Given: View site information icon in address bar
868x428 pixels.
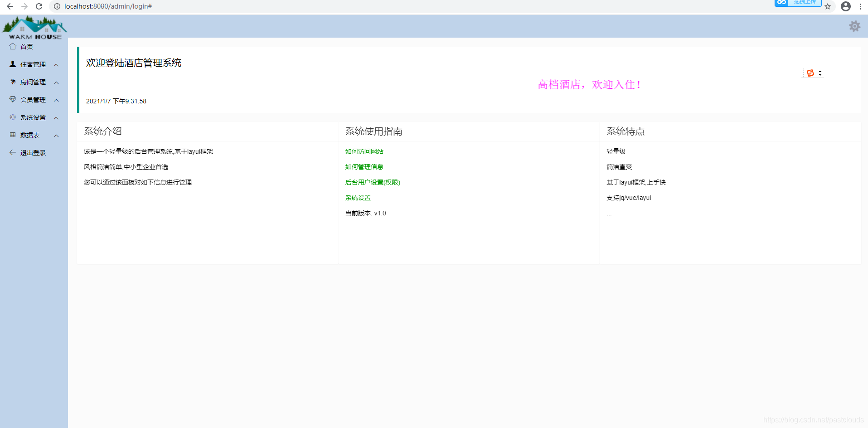Looking at the screenshot, I should [57, 6].
